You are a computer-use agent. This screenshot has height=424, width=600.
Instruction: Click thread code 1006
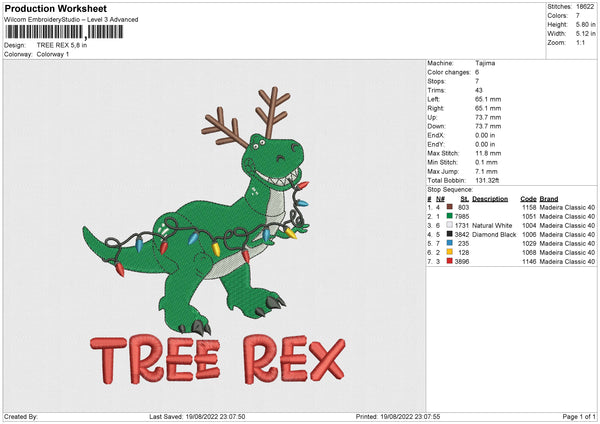529,235
